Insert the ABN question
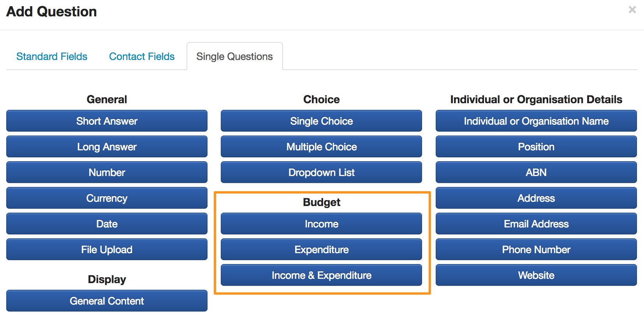 click(x=536, y=173)
